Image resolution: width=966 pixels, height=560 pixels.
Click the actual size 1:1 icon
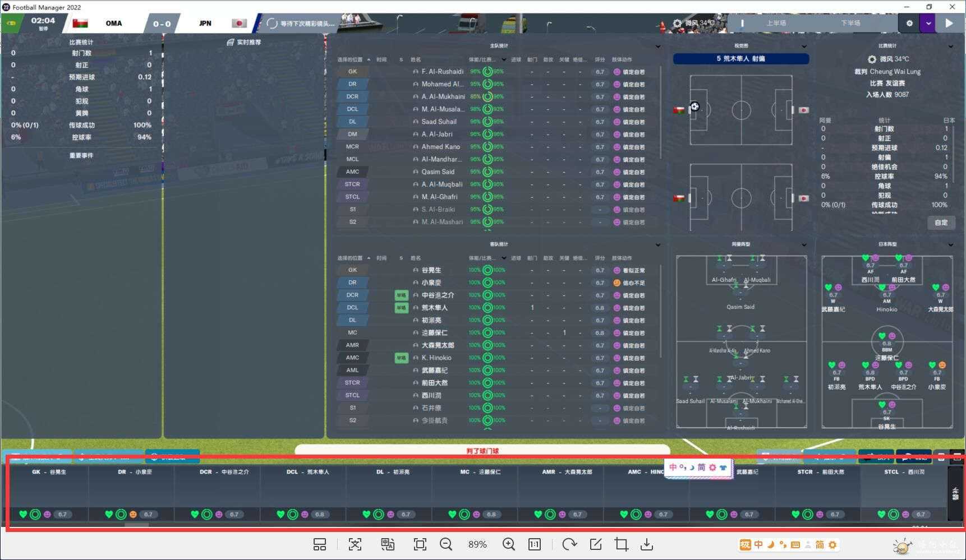(535, 544)
